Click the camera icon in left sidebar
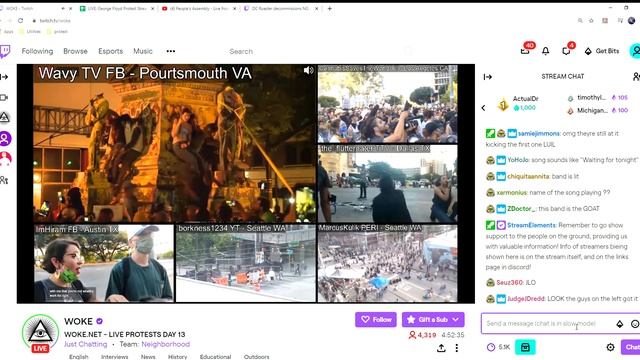640x360 pixels. pos(4,98)
